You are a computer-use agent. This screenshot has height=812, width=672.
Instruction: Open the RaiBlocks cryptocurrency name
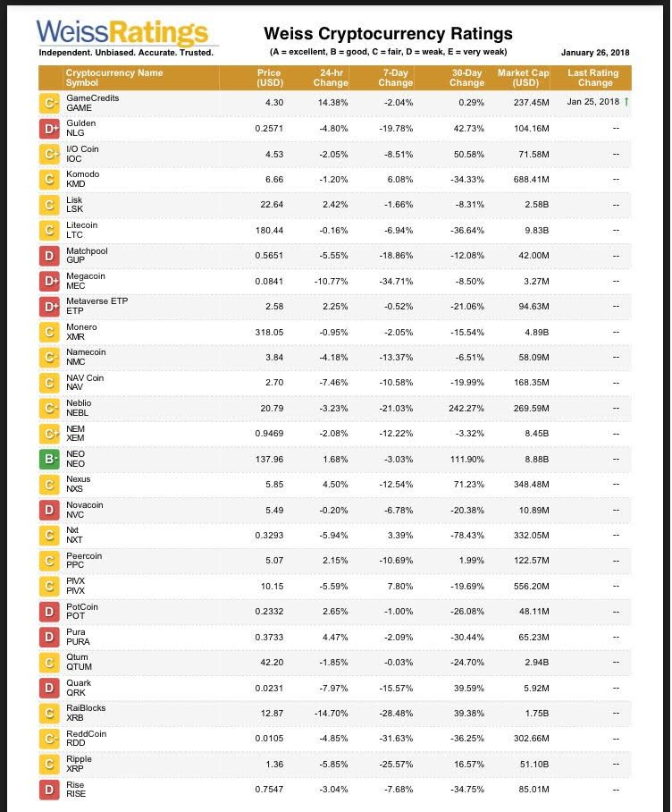click(x=86, y=708)
